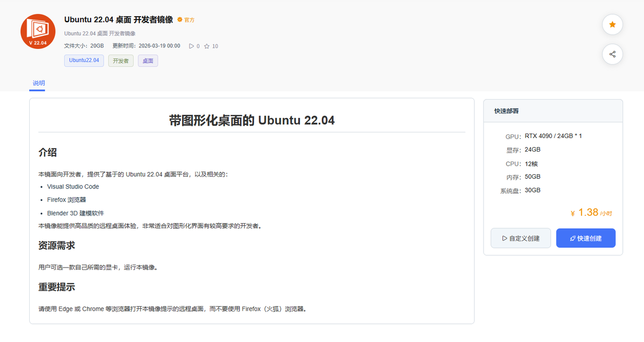This screenshot has height=342, width=644.
Task: Click the heading 带图形化桌面的 Ubuntu 22.04
Action: click(252, 120)
